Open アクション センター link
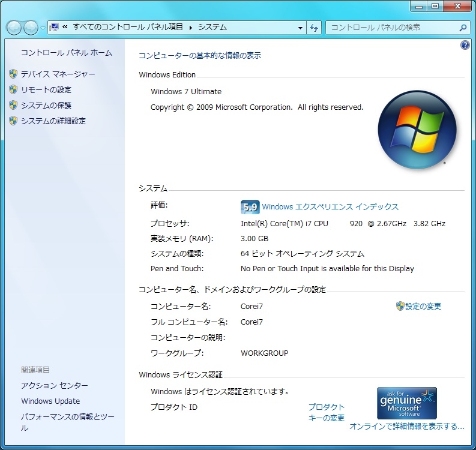 tap(55, 385)
